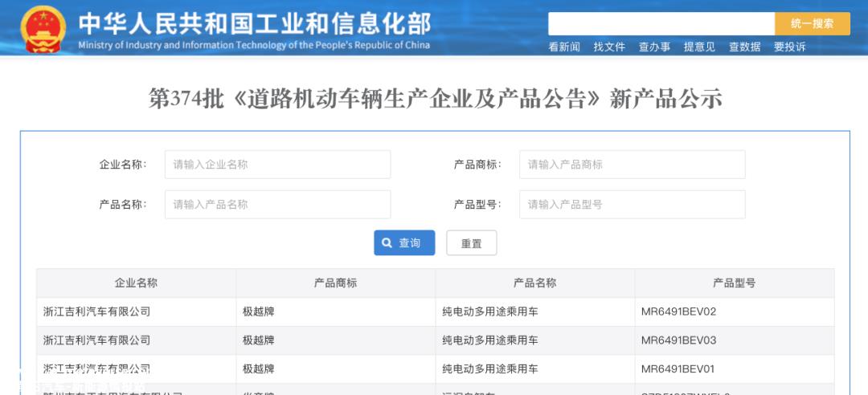Open the 找文件 link
Image resolution: width=868 pixels, height=395 pixels.
coord(609,47)
